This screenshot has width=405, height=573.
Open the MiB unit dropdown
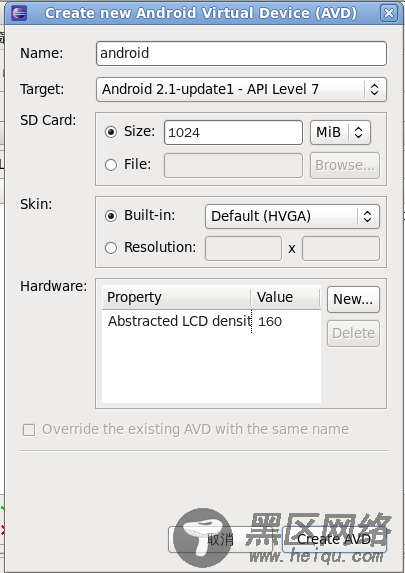340,132
